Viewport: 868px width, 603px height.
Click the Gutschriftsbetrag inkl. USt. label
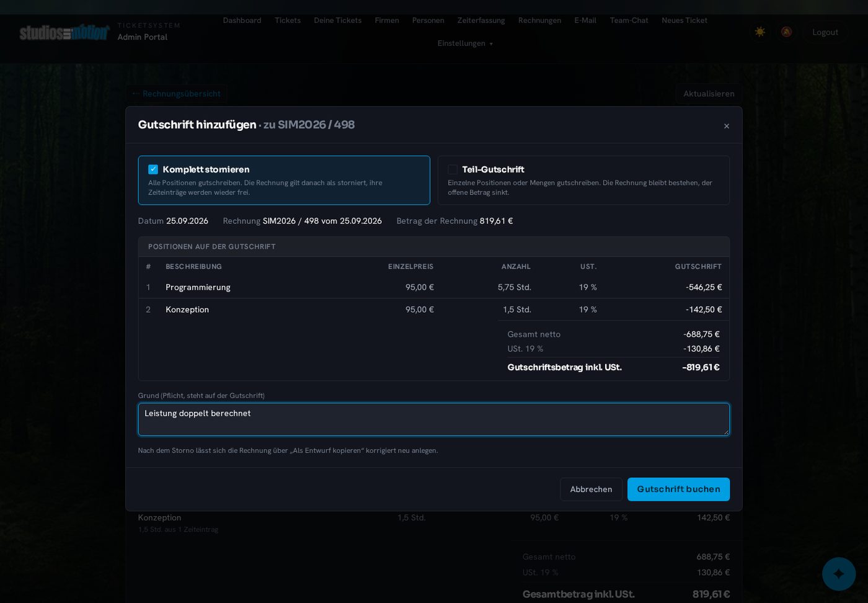pyautogui.click(x=564, y=367)
